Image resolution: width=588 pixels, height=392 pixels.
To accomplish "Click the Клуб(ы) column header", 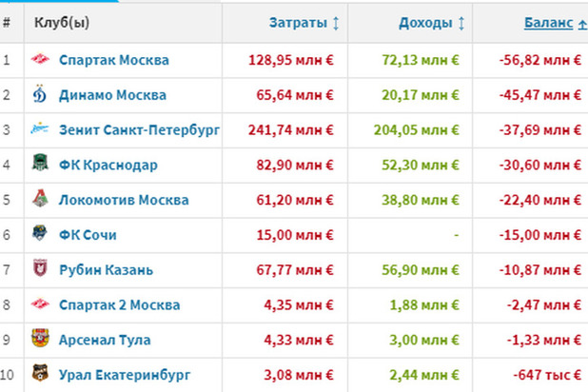I will point(62,23).
